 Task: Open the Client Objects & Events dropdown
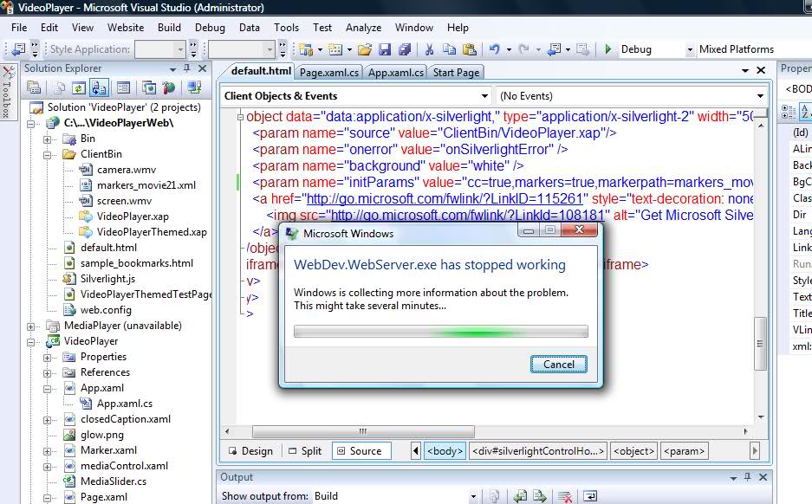click(484, 96)
